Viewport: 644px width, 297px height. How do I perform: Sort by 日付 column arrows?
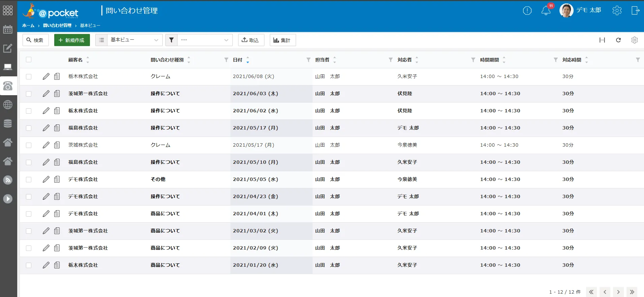click(x=248, y=60)
